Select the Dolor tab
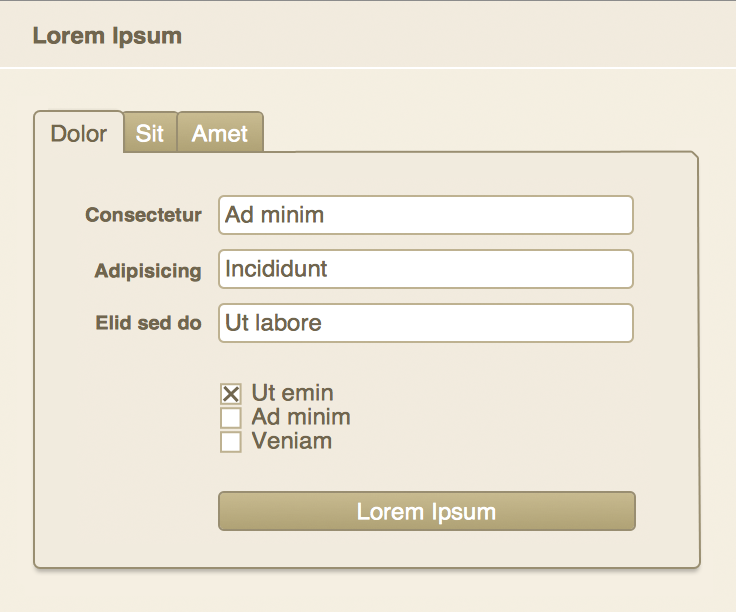The height and width of the screenshot is (612, 736). [x=79, y=132]
